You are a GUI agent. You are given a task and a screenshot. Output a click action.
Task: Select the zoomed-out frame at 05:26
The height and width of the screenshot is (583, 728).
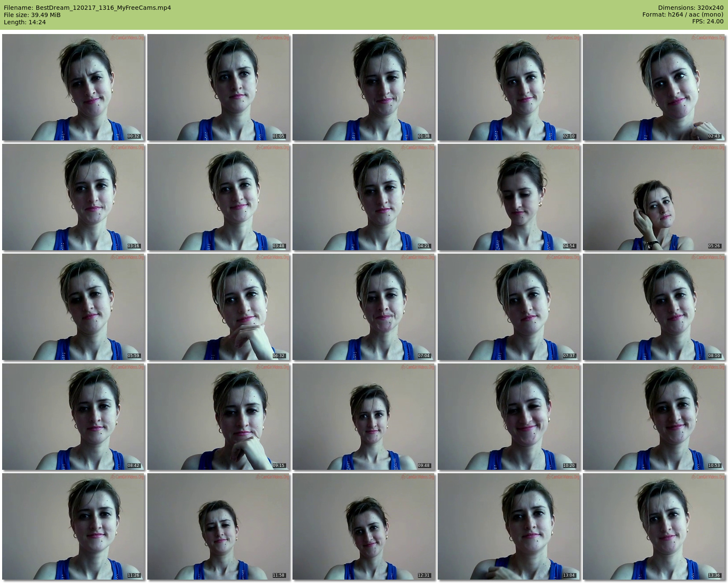654,197
